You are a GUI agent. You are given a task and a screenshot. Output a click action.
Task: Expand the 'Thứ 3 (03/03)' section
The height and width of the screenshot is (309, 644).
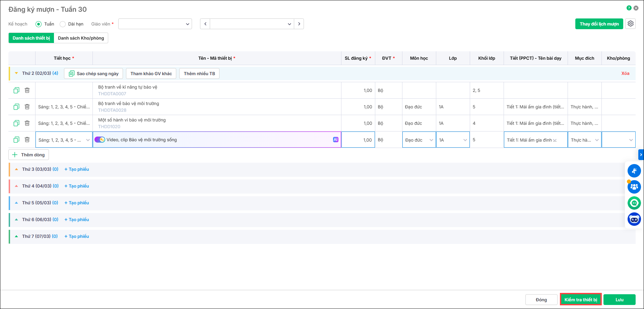[16, 169]
